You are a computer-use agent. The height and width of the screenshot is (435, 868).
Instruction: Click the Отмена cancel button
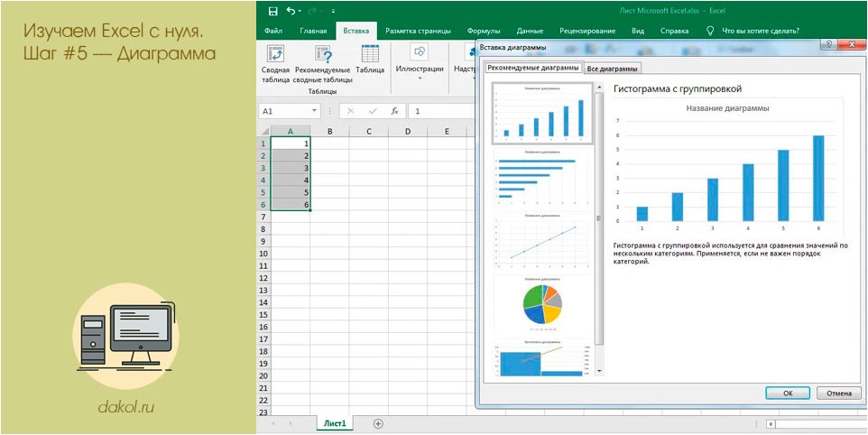(x=838, y=393)
